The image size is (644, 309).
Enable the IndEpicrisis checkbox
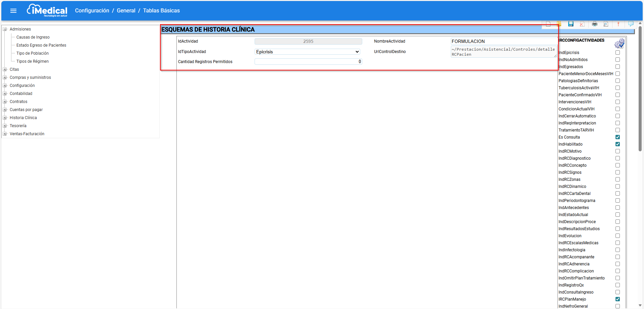coord(618,53)
